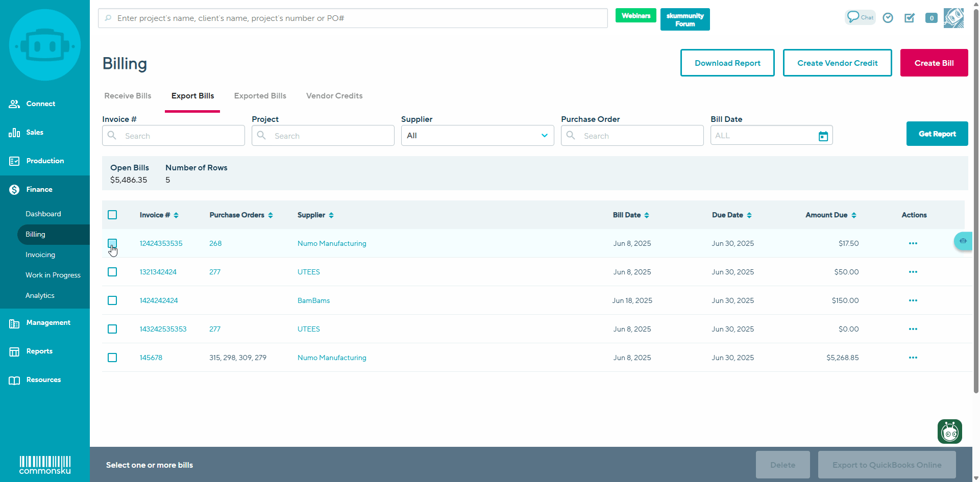Open the Vendor Credits tab

pyautogui.click(x=334, y=96)
